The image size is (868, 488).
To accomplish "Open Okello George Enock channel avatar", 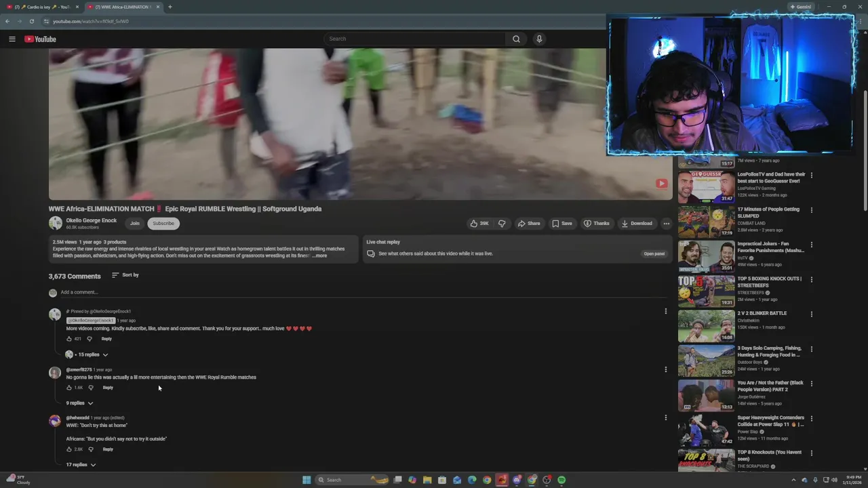I will [x=55, y=223].
